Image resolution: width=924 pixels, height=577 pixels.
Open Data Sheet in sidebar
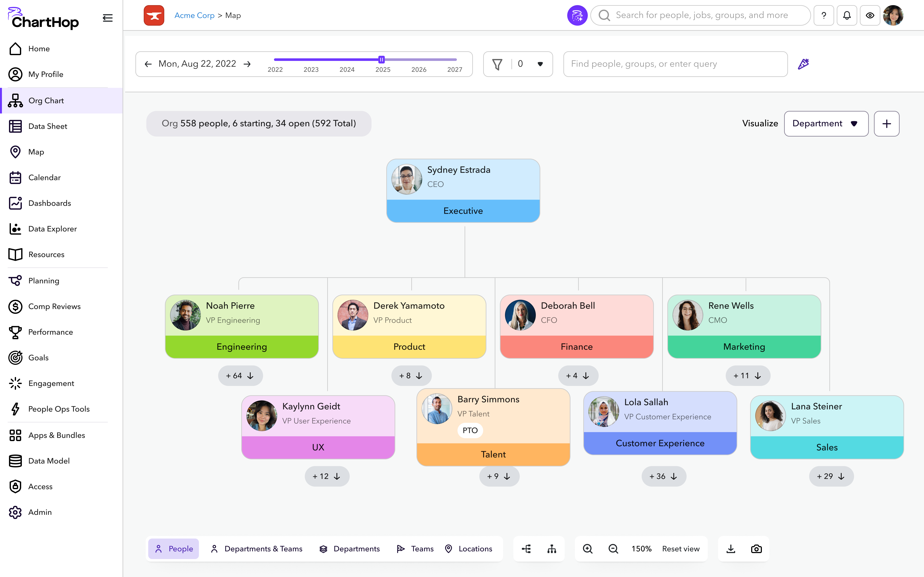pos(47,126)
